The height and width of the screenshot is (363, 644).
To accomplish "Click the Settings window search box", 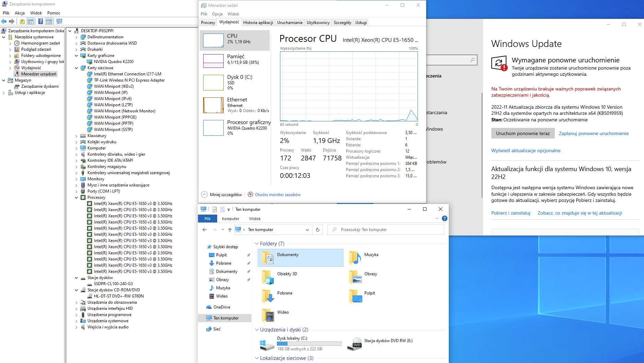I will click(452, 60).
